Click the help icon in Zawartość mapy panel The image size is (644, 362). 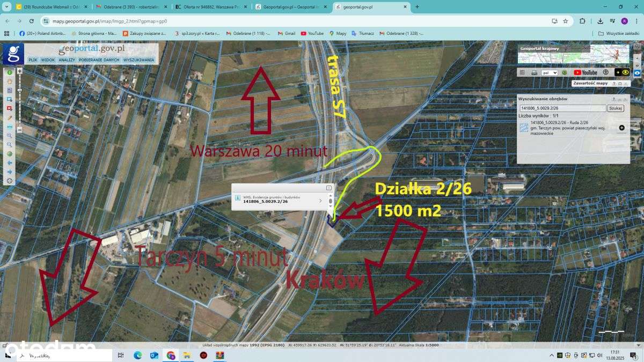(x=614, y=84)
